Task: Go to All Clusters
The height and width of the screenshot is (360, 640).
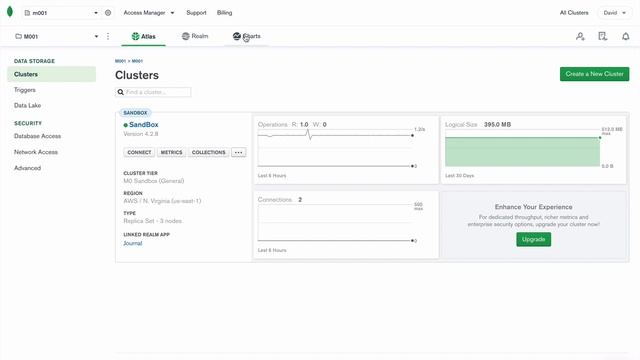Action: tap(574, 13)
